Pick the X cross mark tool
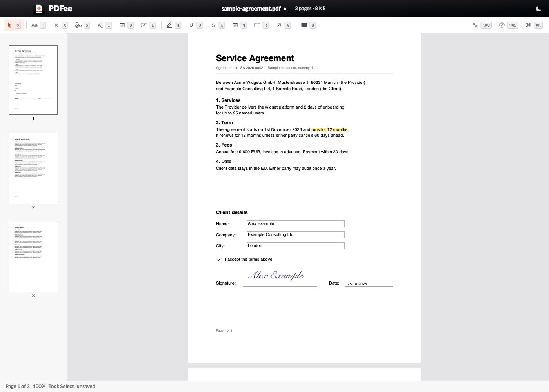The image size is (549, 392). click(60, 25)
